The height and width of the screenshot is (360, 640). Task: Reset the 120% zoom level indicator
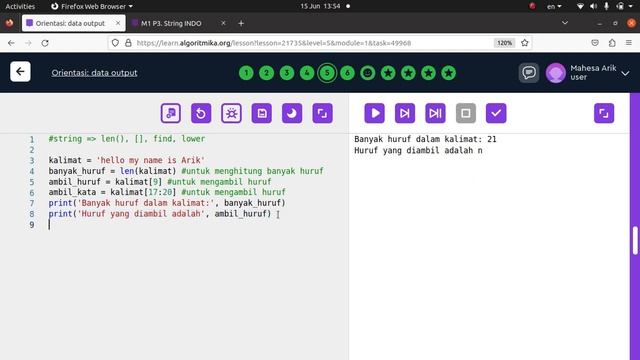[x=504, y=43]
